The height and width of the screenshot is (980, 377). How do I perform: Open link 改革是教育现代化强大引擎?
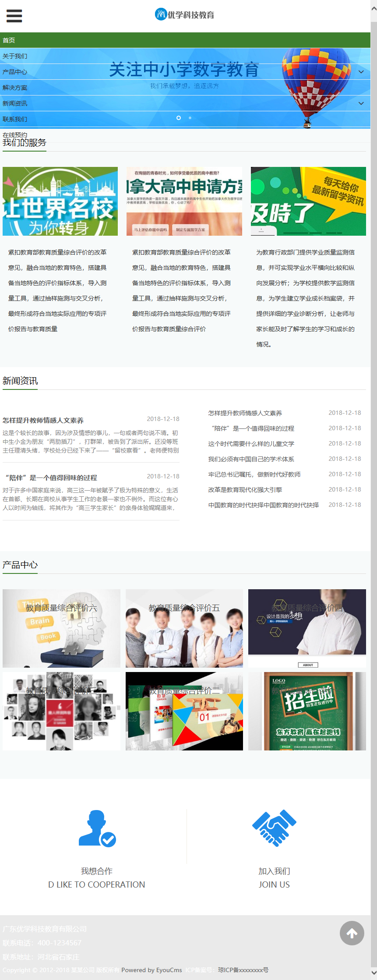click(x=245, y=490)
